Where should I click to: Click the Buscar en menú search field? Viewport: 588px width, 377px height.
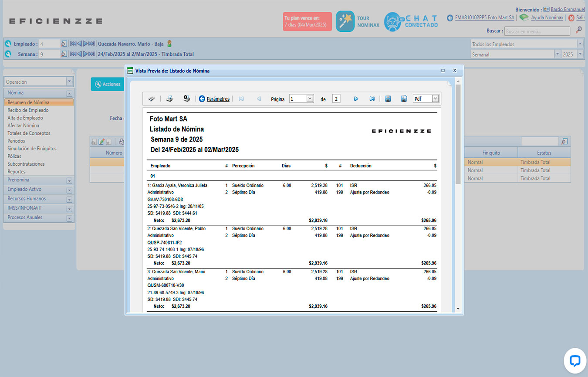point(537,31)
